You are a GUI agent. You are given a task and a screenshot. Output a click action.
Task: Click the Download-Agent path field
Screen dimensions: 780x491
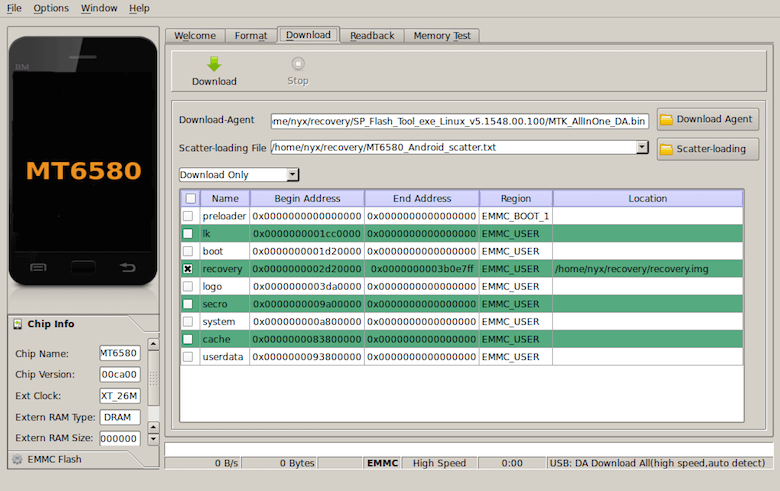[460, 121]
